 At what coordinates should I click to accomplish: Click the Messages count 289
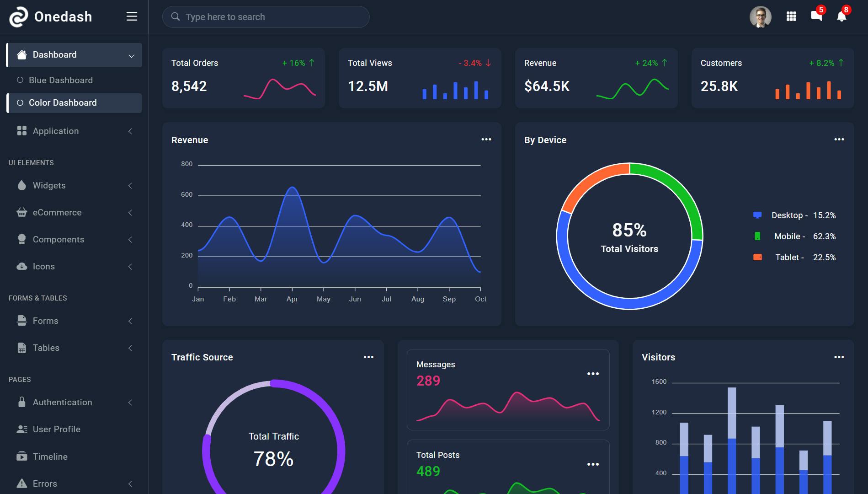click(428, 381)
